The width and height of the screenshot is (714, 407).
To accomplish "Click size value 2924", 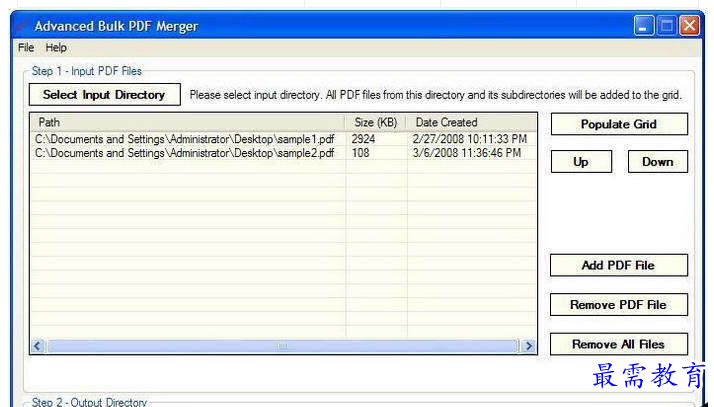I will point(363,139).
